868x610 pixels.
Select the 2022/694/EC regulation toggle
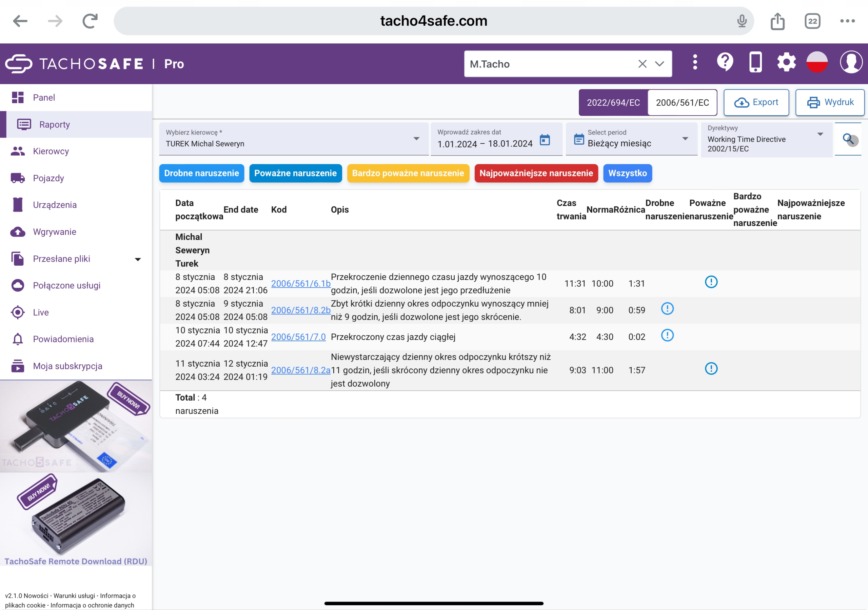coord(613,102)
